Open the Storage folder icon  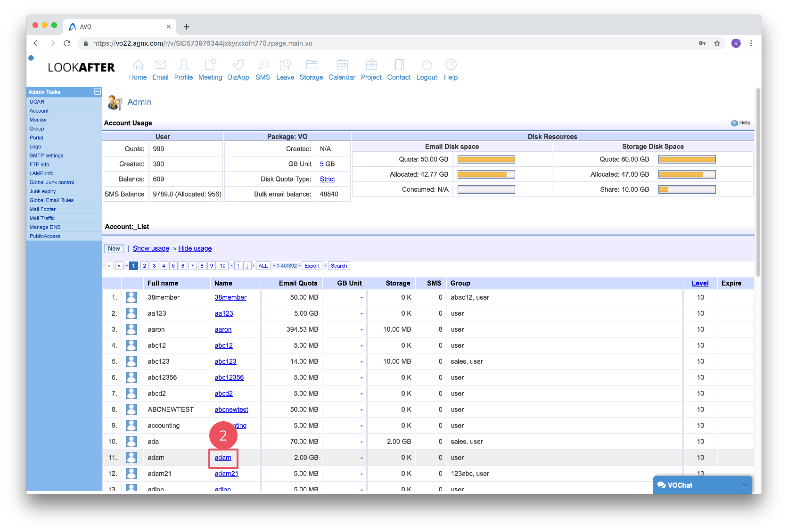point(311,65)
